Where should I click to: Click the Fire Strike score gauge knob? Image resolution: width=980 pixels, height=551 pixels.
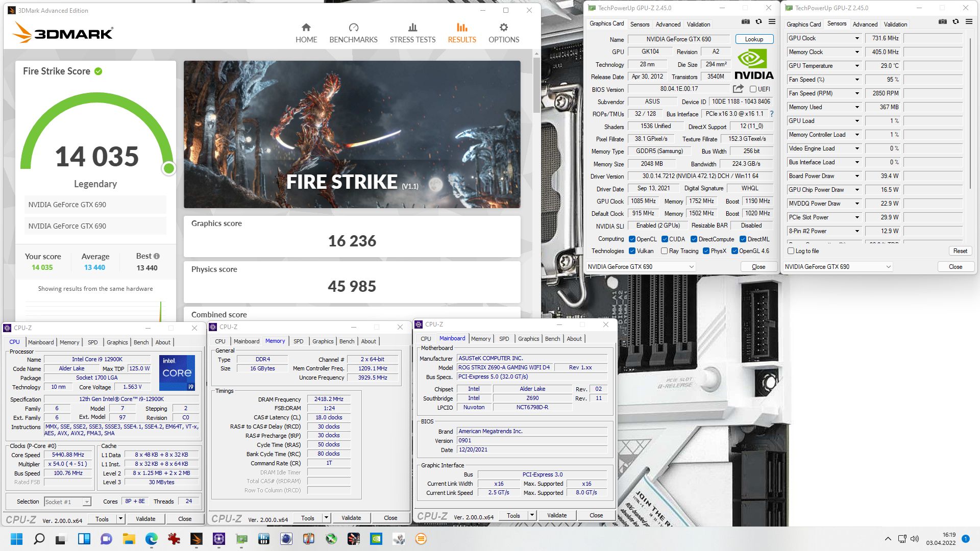(169, 168)
